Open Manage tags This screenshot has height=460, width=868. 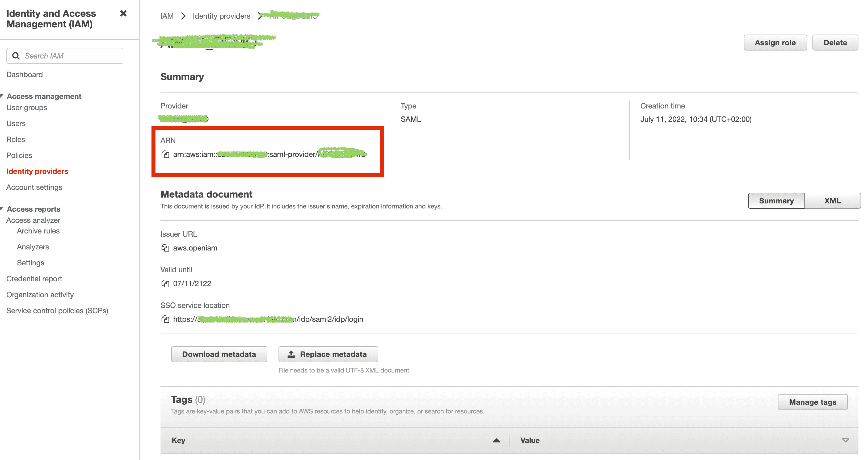click(812, 402)
